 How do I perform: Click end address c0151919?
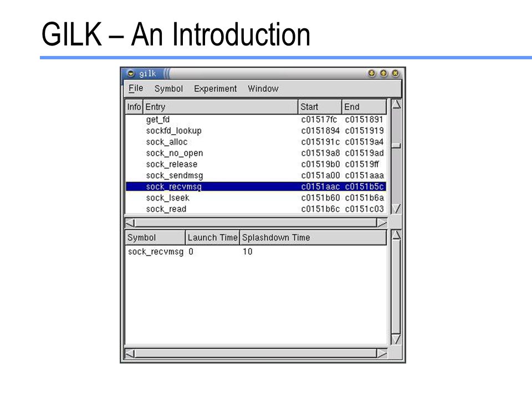tap(365, 131)
